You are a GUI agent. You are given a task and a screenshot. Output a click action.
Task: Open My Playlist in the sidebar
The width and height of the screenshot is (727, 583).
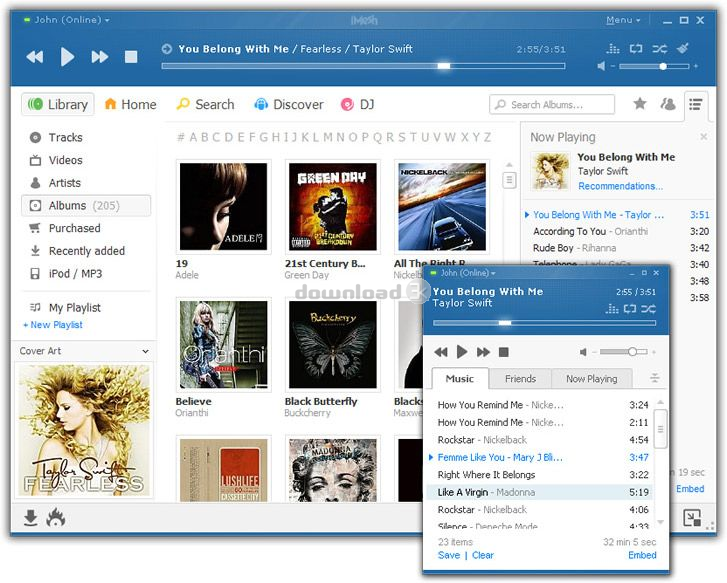tap(65, 308)
